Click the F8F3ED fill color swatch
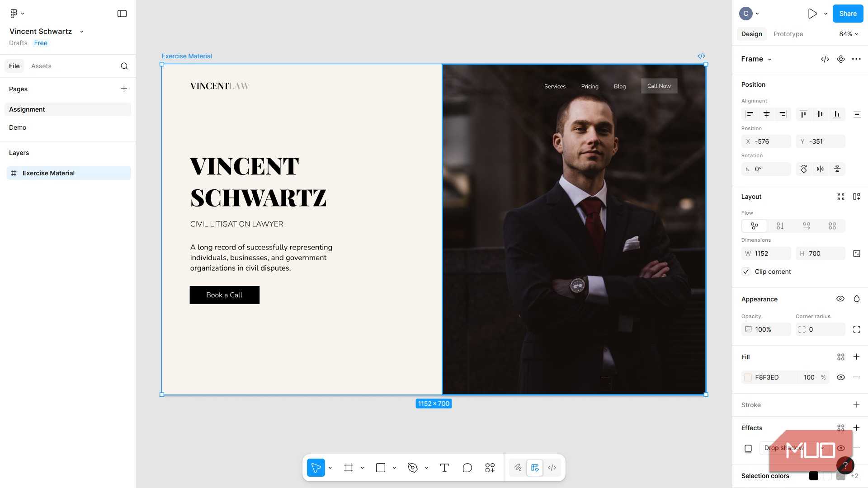Screen dimensions: 868x488 pos(748,377)
